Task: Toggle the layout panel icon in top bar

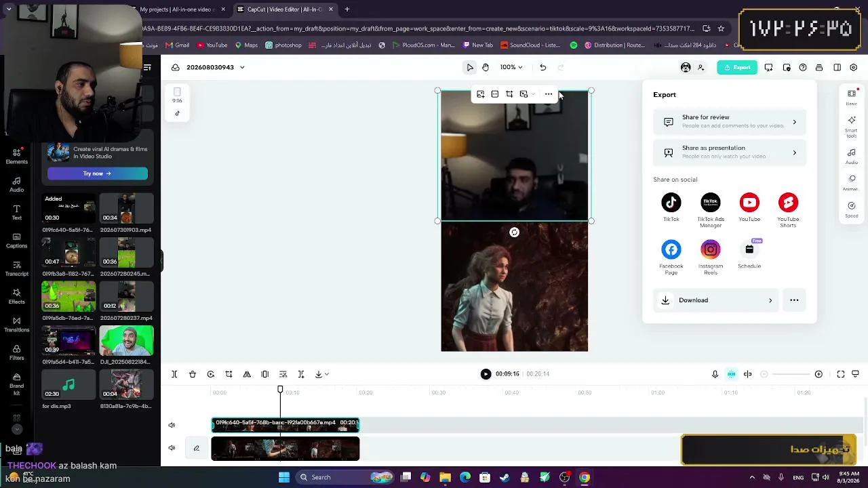Action: pyautogui.click(x=837, y=67)
